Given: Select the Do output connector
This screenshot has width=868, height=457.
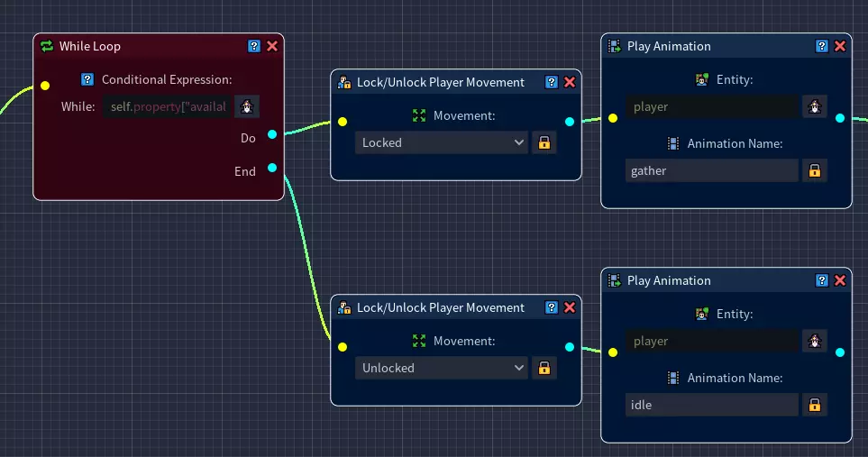Looking at the screenshot, I should tap(272, 134).
